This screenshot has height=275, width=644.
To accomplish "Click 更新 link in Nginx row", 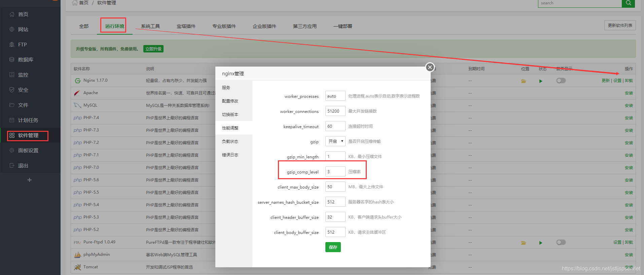I will 606,81.
